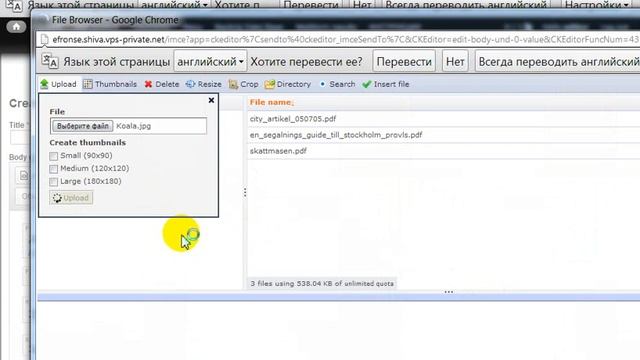Select the Delete tool in toolbar
640x360 pixels.
click(162, 84)
